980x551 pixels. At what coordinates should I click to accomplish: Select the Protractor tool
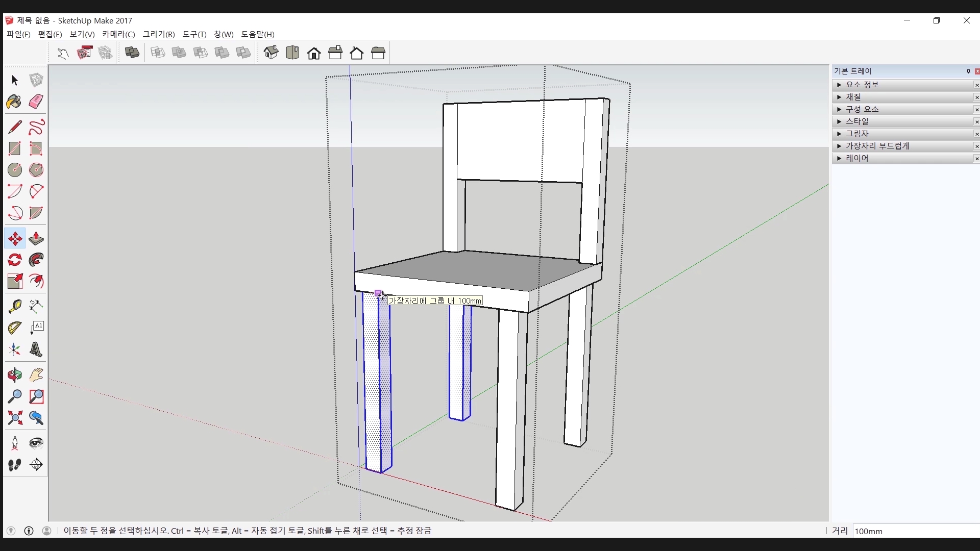tap(14, 327)
